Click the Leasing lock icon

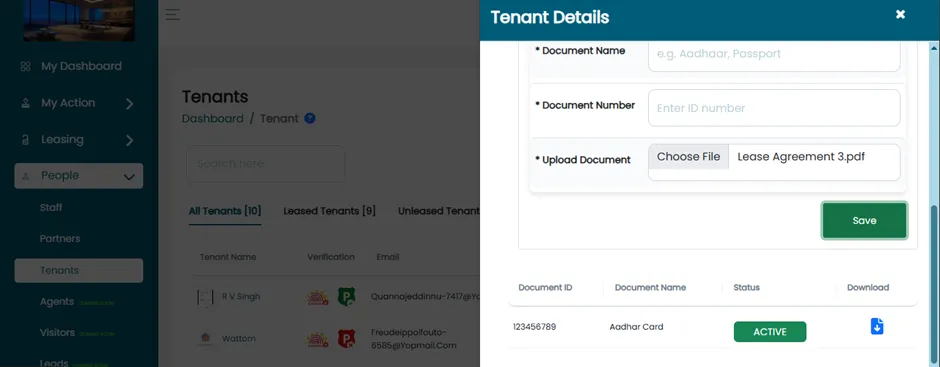25,140
